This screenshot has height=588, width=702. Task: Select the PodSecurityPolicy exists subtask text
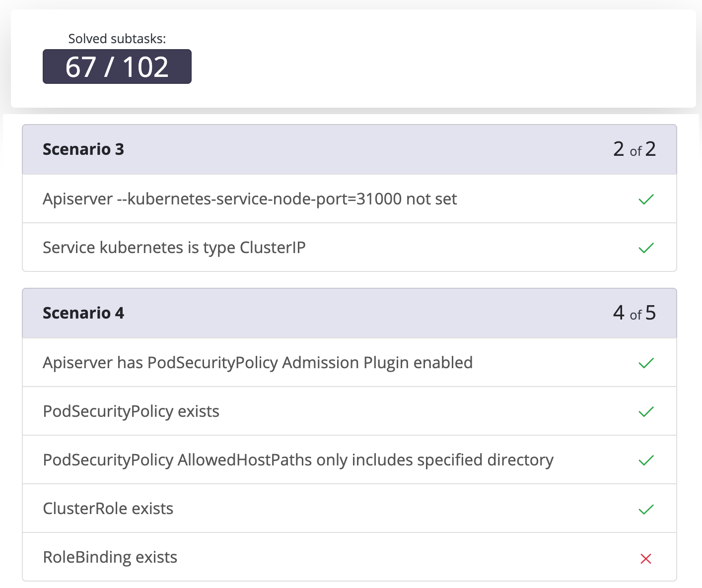(x=131, y=411)
